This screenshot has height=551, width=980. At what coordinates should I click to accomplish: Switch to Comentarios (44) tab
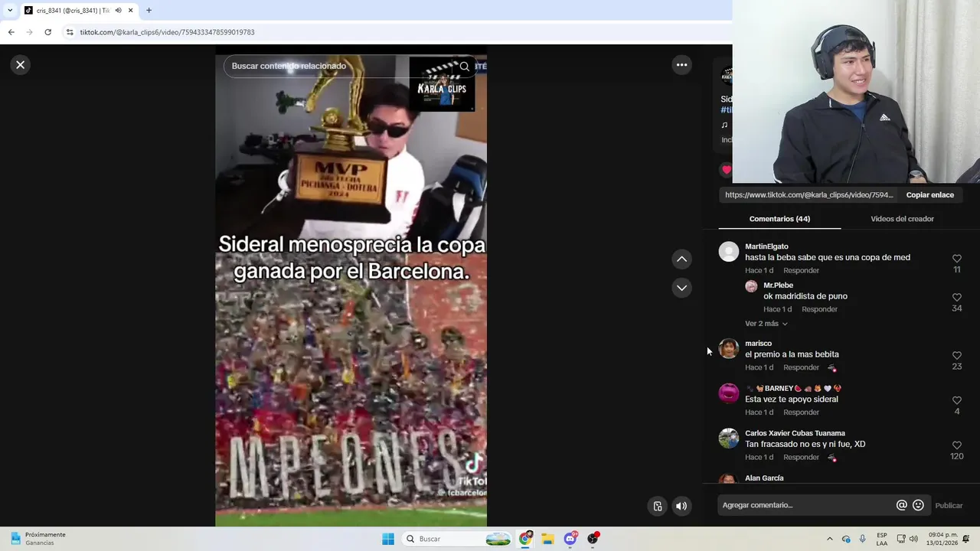pos(779,219)
